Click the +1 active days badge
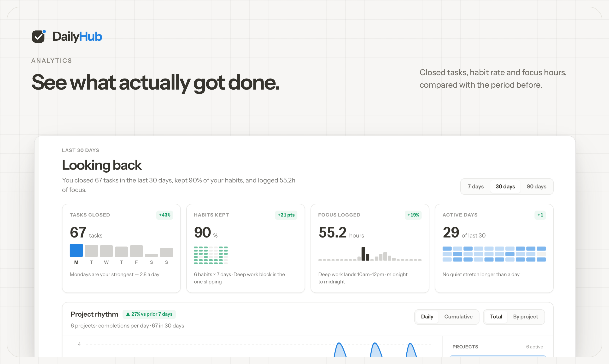This screenshot has width=609, height=364. coord(540,215)
